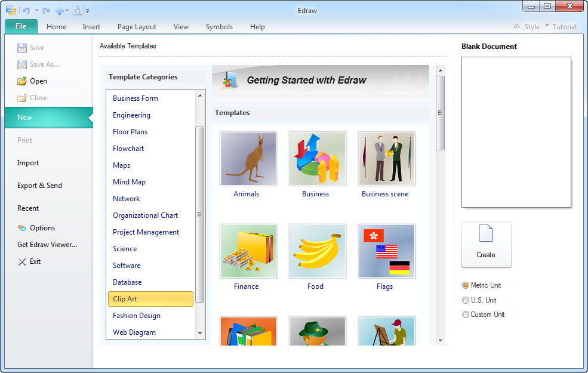Click the Create blank document button

click(486, 245)
